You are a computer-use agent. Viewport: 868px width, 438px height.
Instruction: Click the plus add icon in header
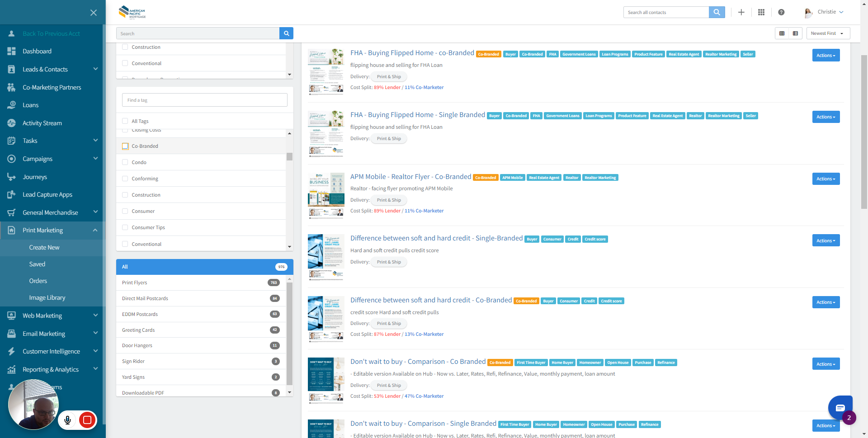click(741, 12)
